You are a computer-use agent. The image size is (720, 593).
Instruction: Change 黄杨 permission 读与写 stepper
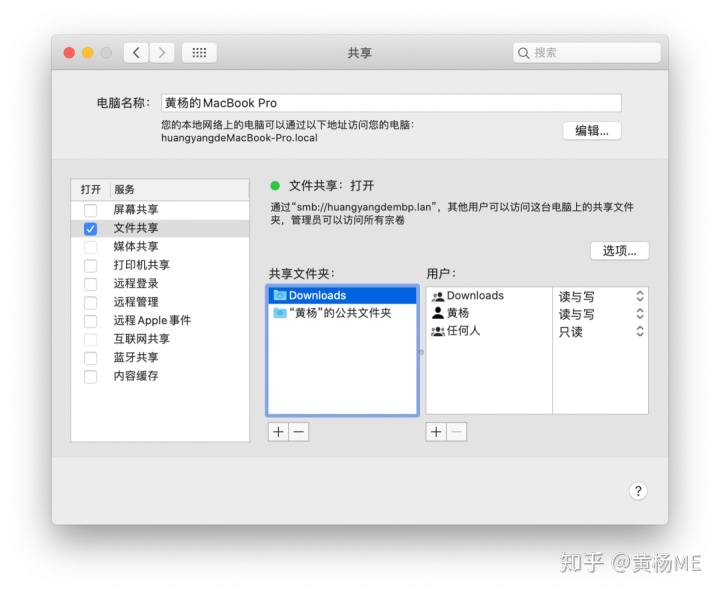640,314
